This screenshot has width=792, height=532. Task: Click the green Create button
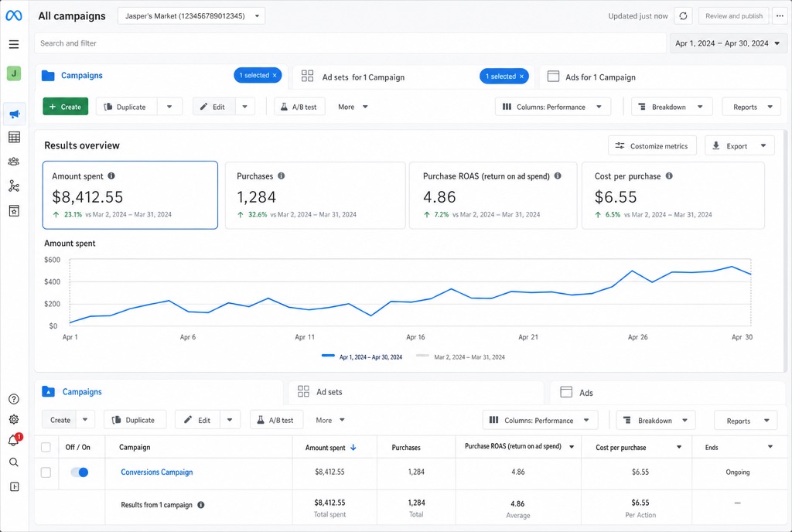coord(66,107)
